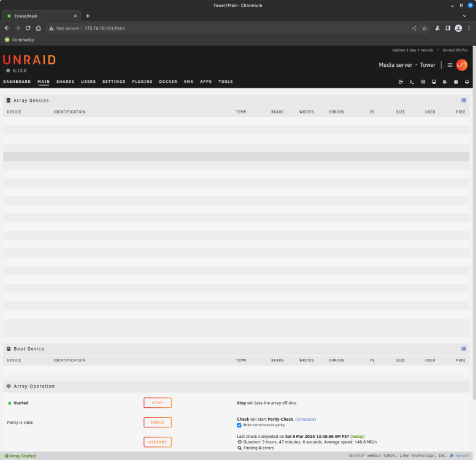Open the notifications bell icon
This screenshot has width=476, height=460.
467,82
